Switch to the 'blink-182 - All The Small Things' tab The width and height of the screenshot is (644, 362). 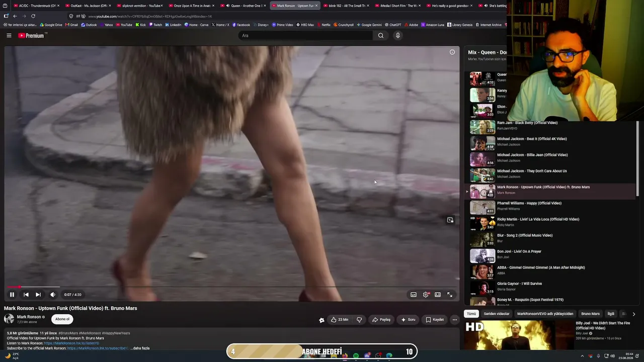(x=346, y=6)
